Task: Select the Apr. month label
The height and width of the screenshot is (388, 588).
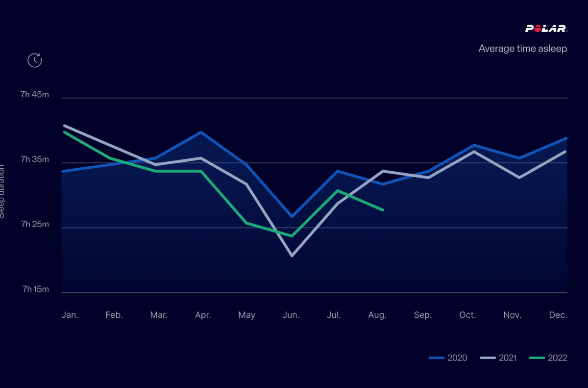Action: pos(203,315)
